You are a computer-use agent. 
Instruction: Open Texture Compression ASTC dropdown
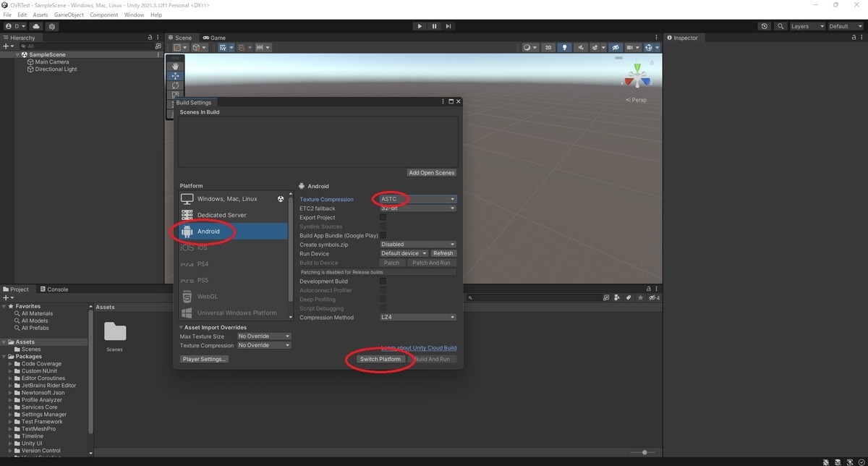[417, 199]
